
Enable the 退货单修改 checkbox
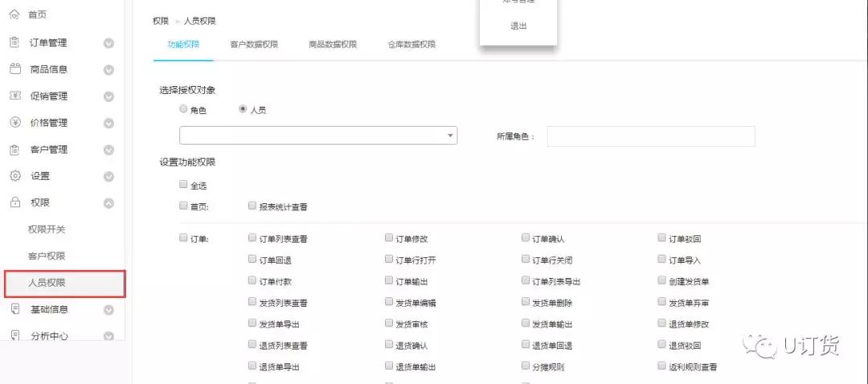662,323
